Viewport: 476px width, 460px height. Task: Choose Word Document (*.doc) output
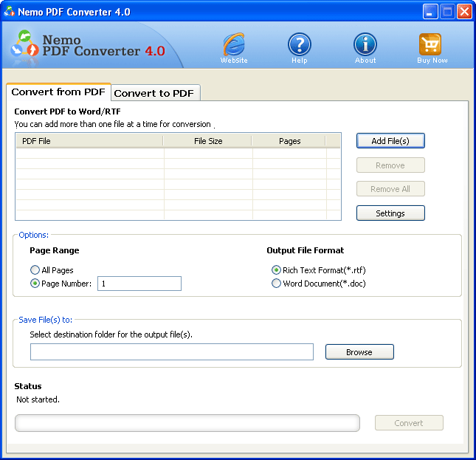tap(276, 284)
